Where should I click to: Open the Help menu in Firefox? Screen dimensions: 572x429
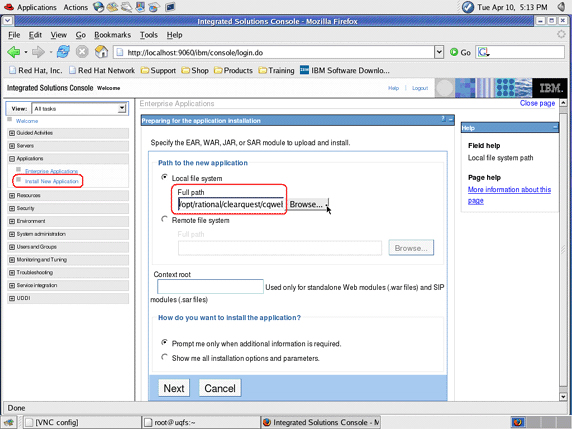click(174, 35)
